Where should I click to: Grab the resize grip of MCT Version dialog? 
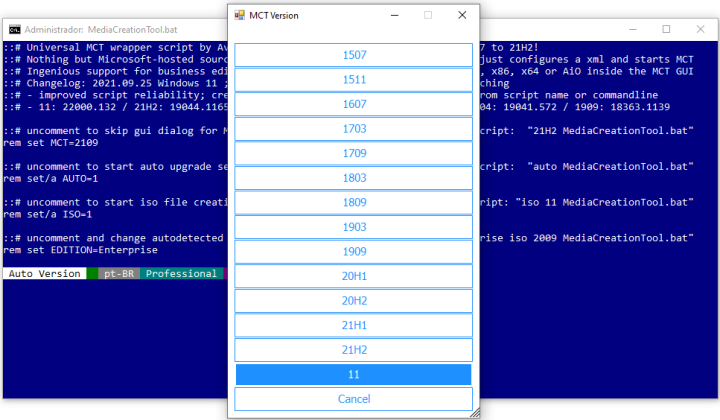coord(475,413)
